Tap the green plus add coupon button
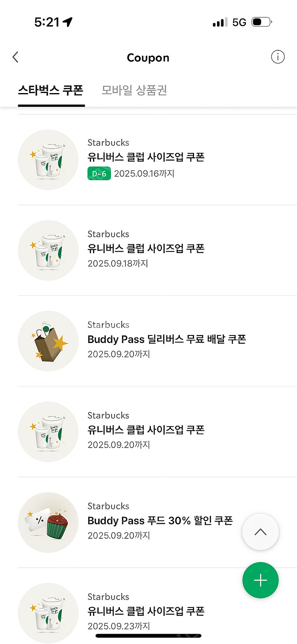This screenshot has height=644, width=297. [260, 580]
